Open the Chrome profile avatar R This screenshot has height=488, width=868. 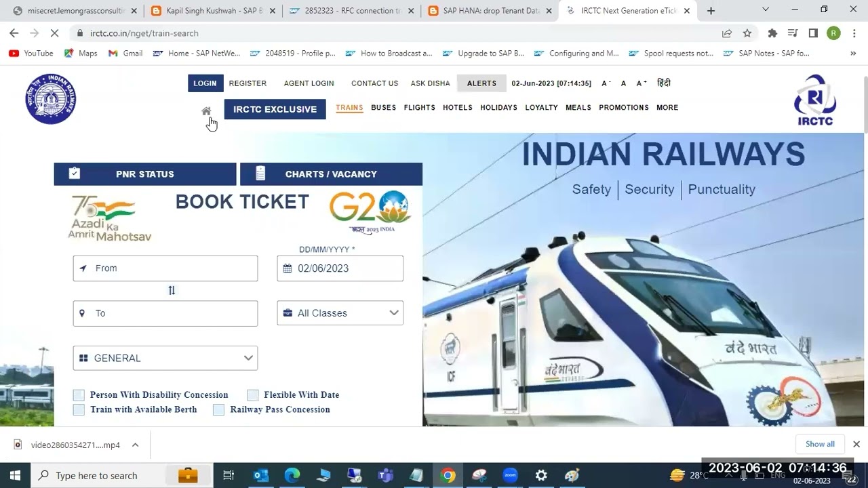pyautogui.click(x=833, y=33)
